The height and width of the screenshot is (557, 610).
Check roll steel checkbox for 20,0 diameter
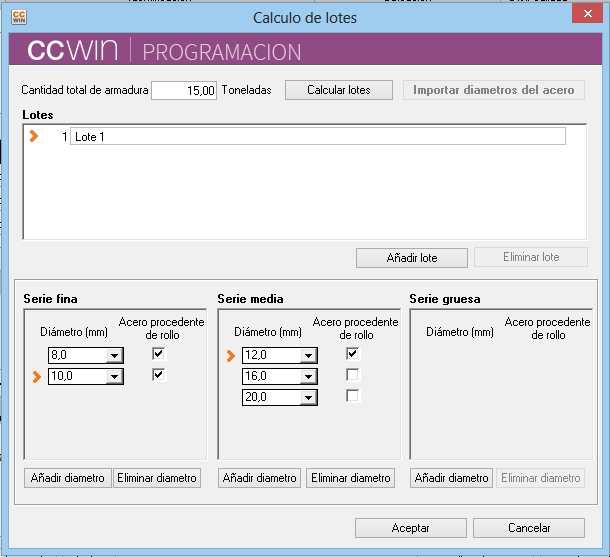352,396
